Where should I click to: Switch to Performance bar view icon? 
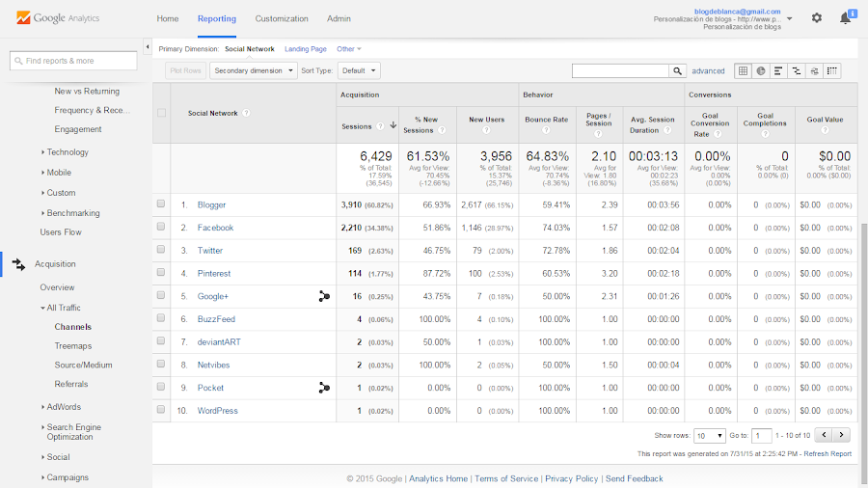click(x=778, y=70)
